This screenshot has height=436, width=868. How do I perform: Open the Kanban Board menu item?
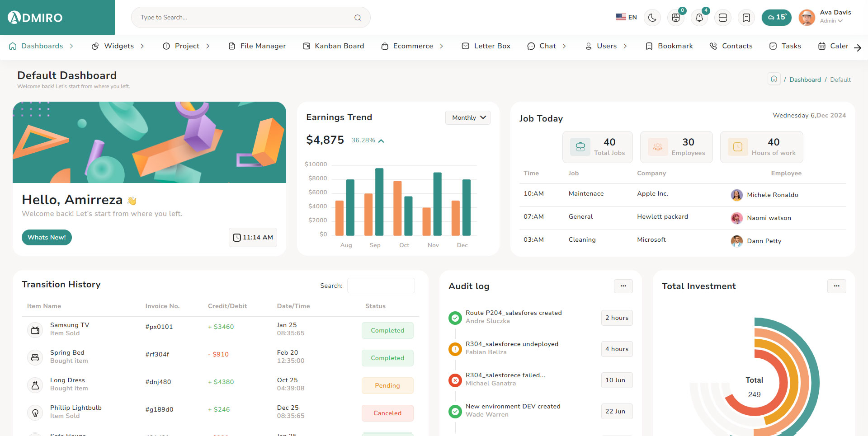pyautogui.click(x=334, y=46)
